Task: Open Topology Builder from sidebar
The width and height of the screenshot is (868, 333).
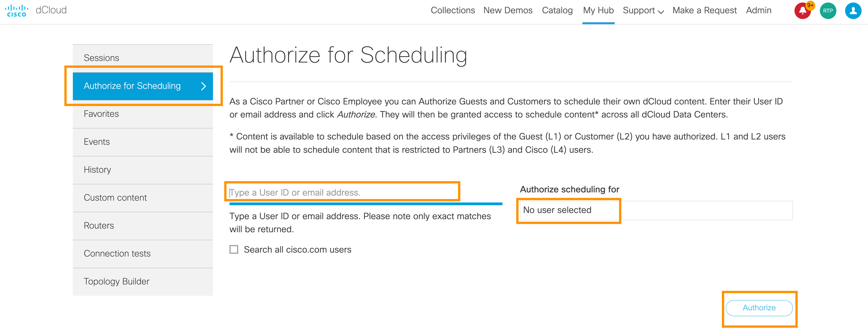Action: (116, 281)
